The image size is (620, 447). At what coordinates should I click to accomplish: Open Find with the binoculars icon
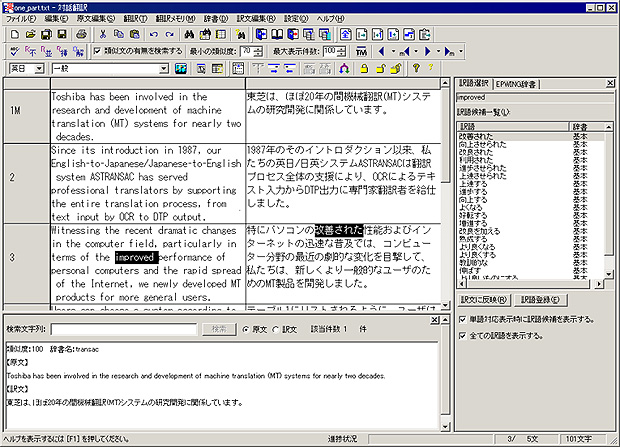(x=189, y=35)
